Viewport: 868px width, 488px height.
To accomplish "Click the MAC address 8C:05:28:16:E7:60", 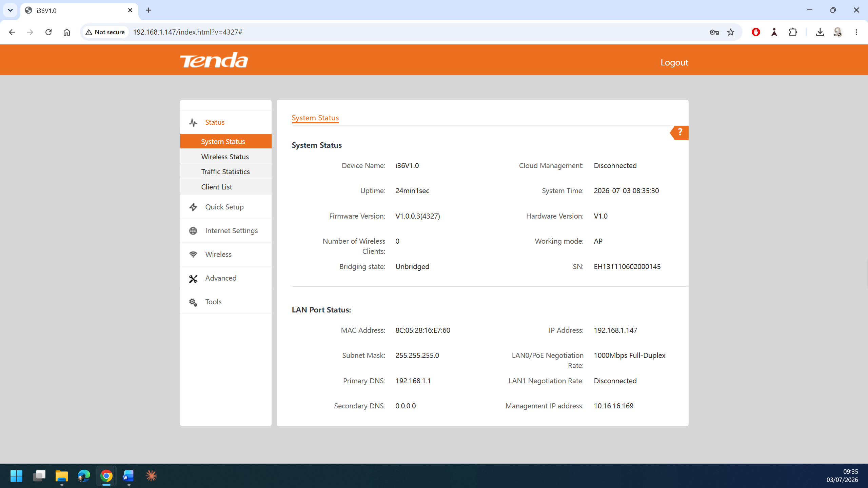I will 423,330.
